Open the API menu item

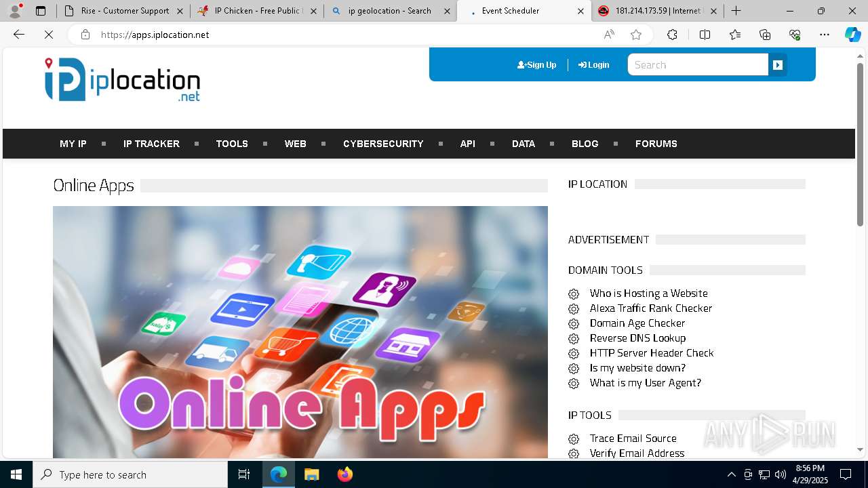[x=468, y=144]
